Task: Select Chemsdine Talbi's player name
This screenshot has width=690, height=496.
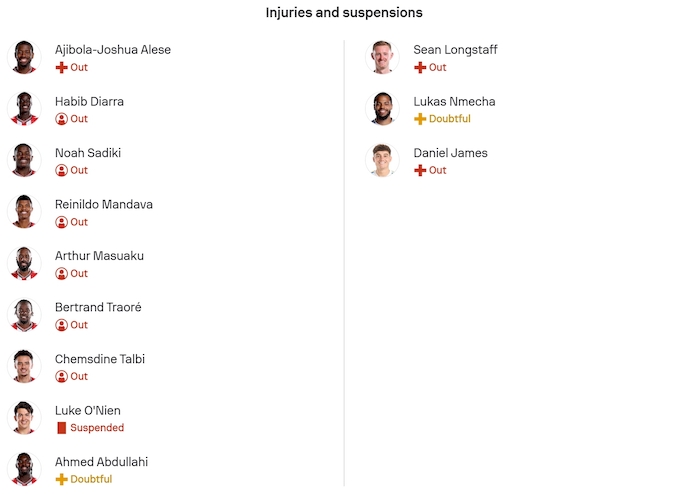Action: (x=100, y=359)
